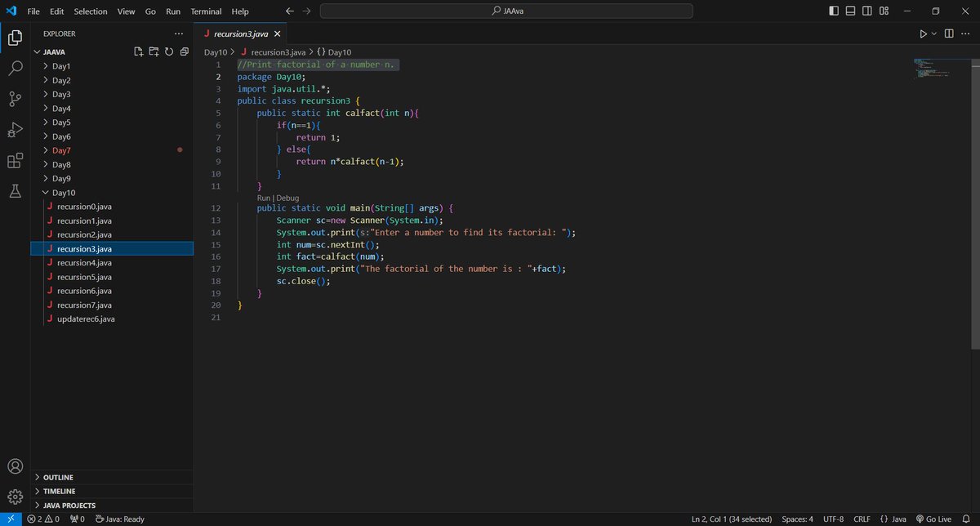Open updaterec6.java in the Explorer
This screenshot has height=526, width=980.
tap(112, 319)
